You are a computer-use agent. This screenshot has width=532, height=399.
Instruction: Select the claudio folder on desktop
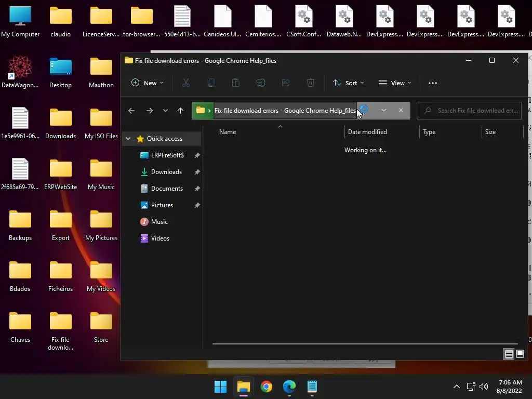point(60,21)
